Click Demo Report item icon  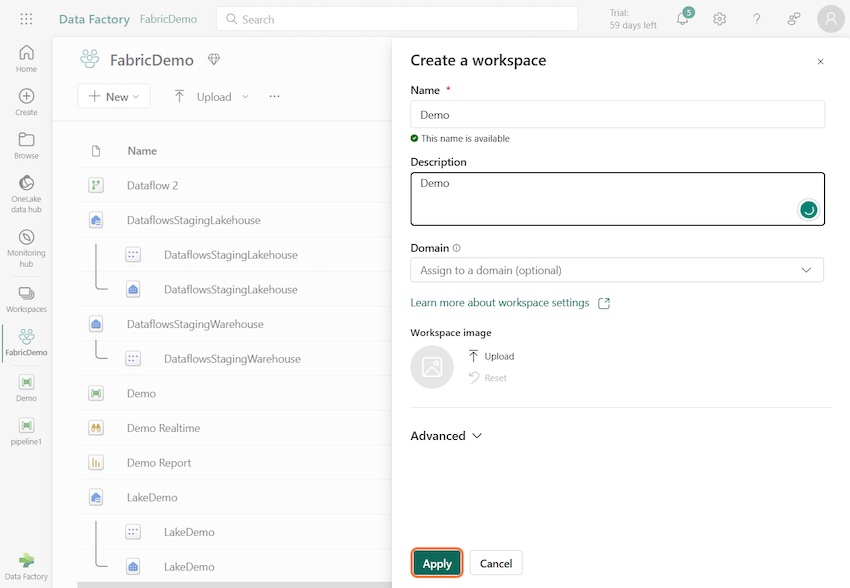point(96,463)
